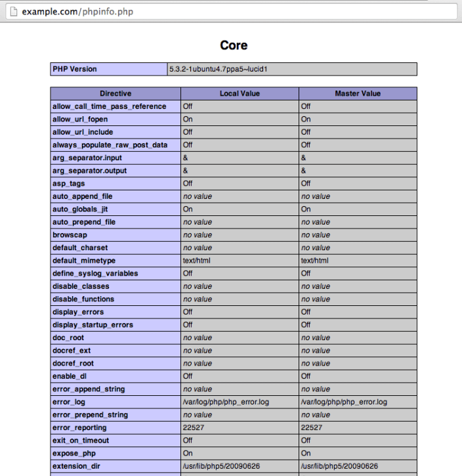462x476 pixels.
Task: Click the Local Value column header
Action: 240,93
